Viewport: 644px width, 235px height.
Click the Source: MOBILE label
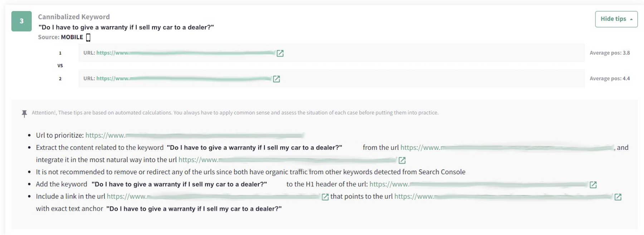click(59, 37)
